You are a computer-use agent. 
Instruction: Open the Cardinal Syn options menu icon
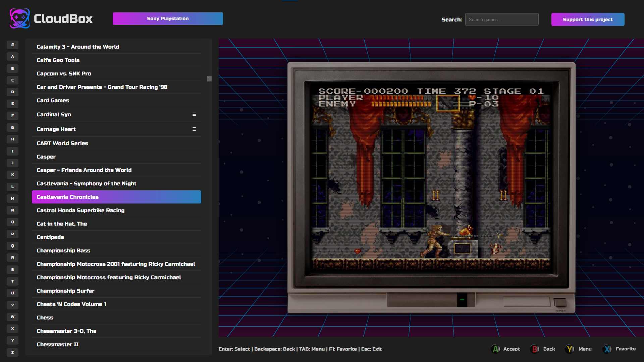194,114
